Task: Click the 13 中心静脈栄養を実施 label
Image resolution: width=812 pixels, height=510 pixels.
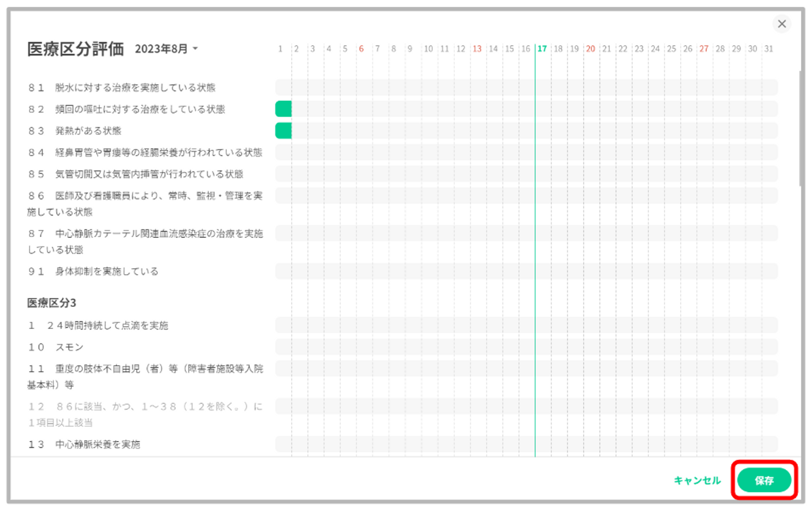Action: click(84, 444)
